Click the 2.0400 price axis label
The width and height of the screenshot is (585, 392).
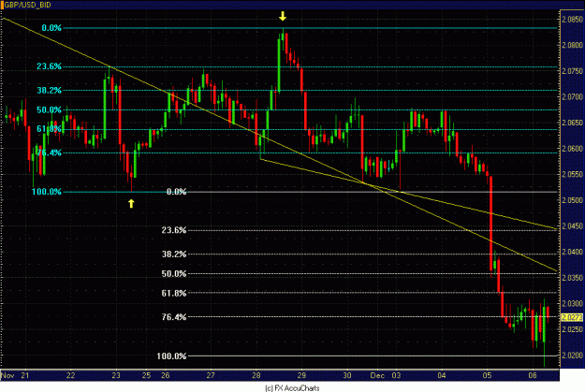pyautogui.click(x=572, y=252)
